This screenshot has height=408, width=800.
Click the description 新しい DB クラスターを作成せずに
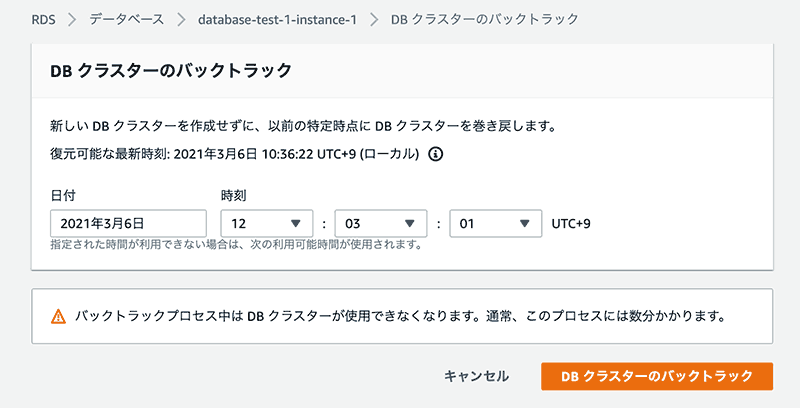coord(303,125)
